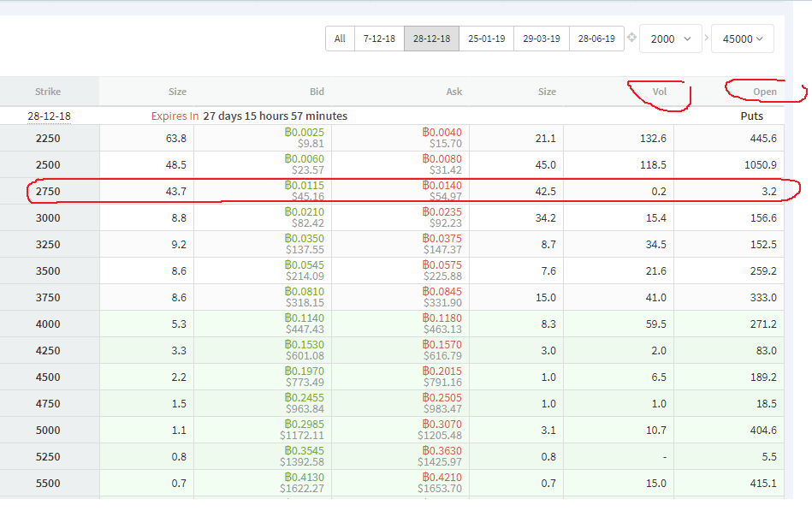Click the crosshair icon beside expiry tabs
The image size is (812, 511).
click(x=632, y=39)
